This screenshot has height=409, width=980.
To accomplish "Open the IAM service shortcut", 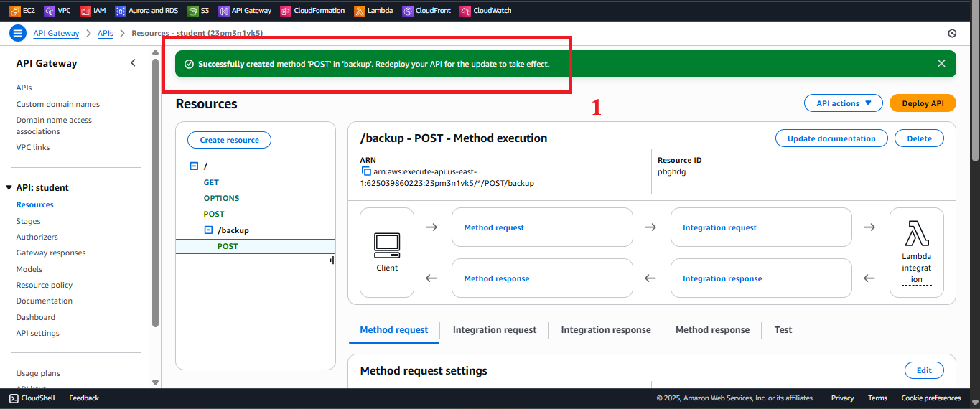I will click(93, 11).
